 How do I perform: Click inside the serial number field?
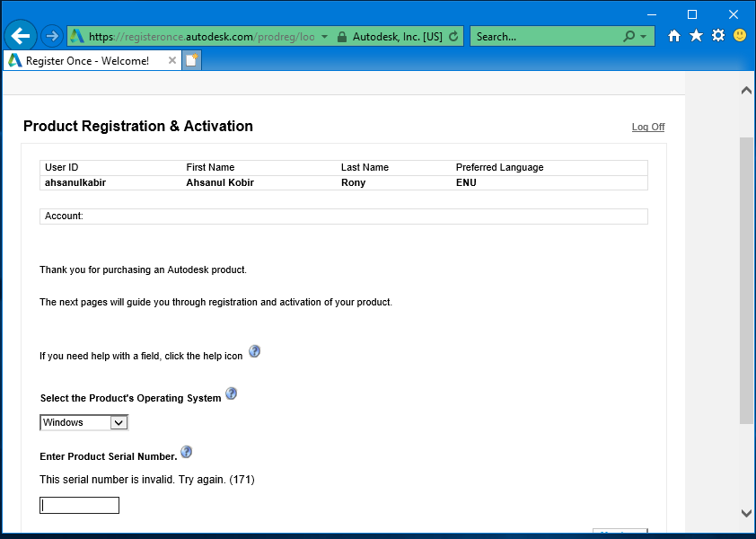79,505
